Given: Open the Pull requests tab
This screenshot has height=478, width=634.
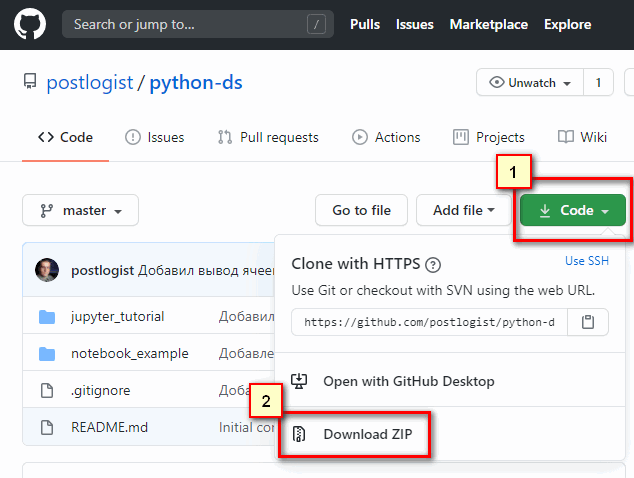Looking at the screenshot, I should [268, 137].
